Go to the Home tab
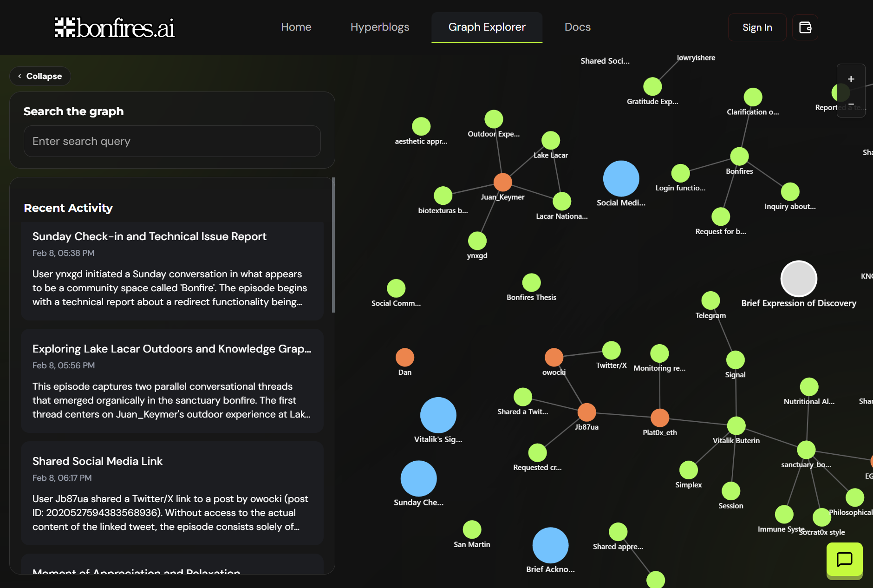Screen dimensions: 873x588 coord(296,27)
